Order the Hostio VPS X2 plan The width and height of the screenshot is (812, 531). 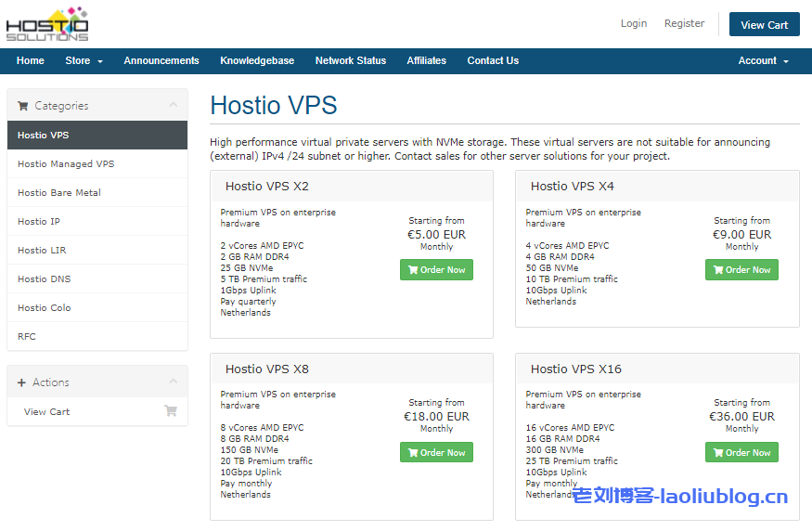(x=436, y=270)
